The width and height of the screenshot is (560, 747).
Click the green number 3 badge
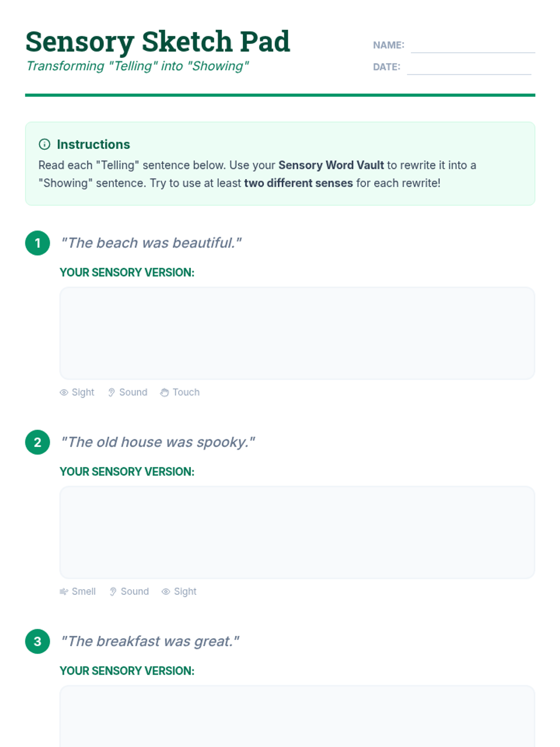coord(38,641)
